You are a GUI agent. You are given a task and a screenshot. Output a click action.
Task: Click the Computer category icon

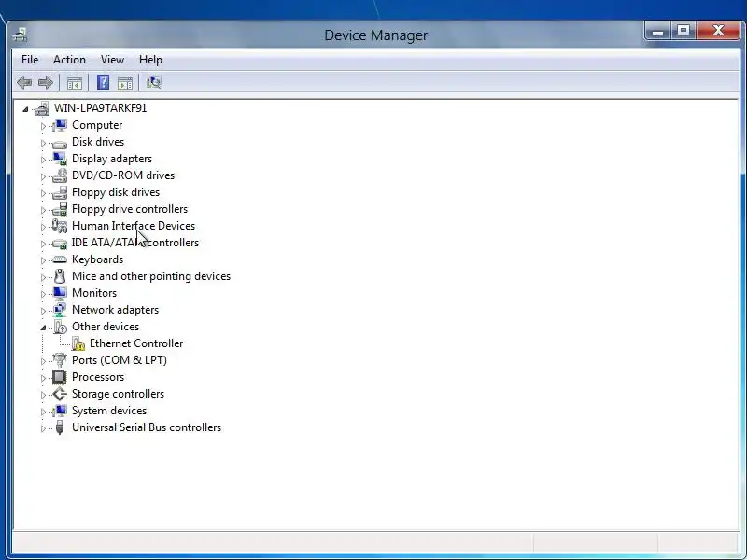60,125
